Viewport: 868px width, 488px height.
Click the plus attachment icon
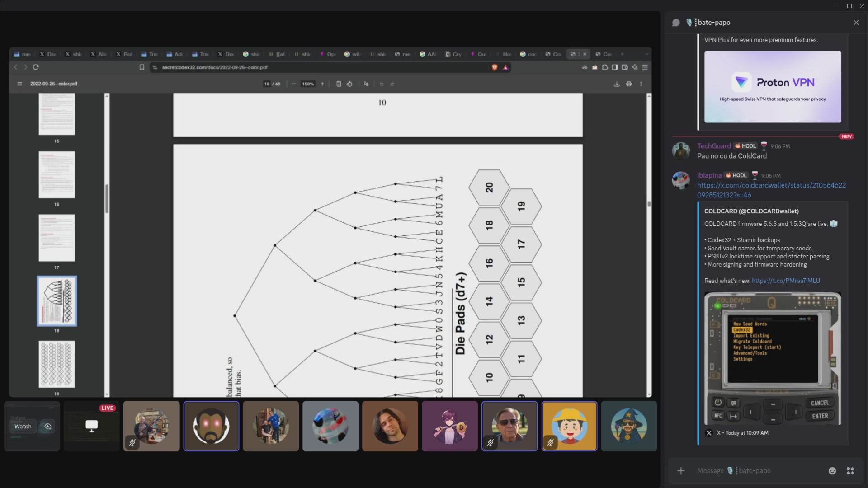point(681,471)
